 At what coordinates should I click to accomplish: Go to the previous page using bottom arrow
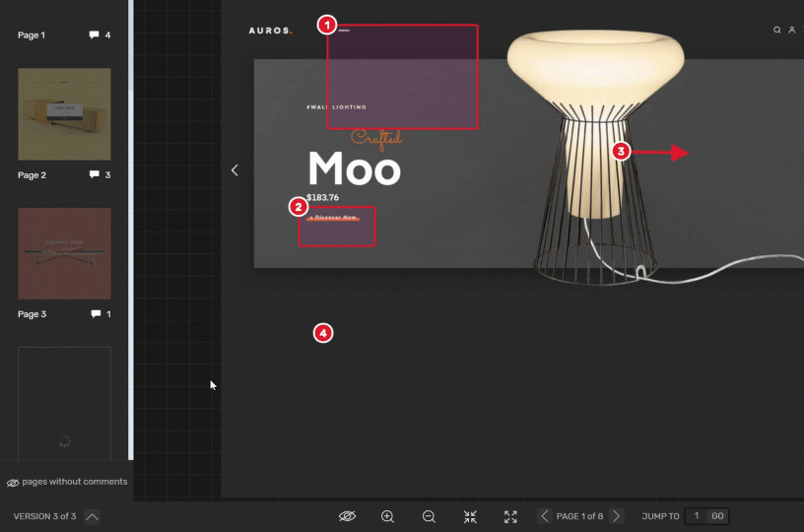(x=545, y=516)
